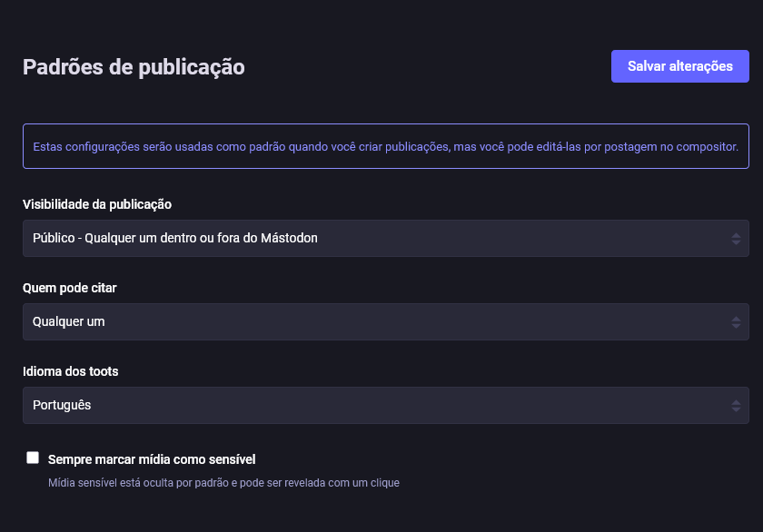Click the arrows icon on Quem pode citar selector

point(736,322)
